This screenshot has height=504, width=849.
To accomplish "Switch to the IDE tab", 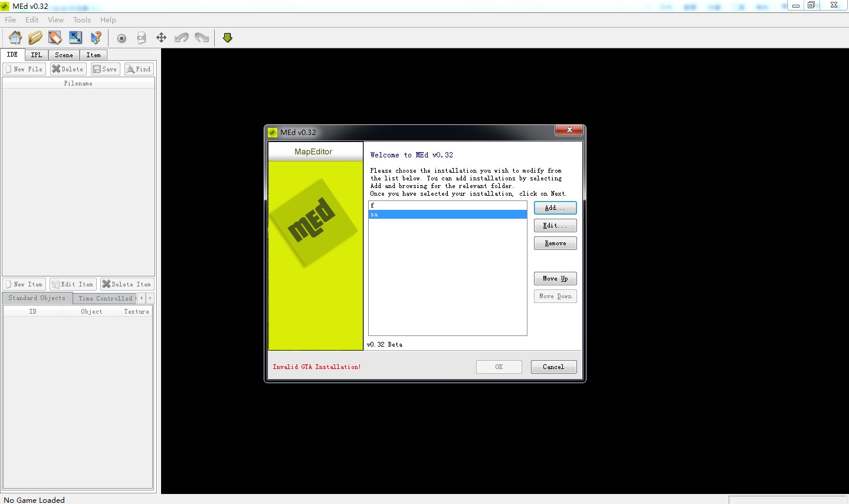I will click(x=12, y=54).
